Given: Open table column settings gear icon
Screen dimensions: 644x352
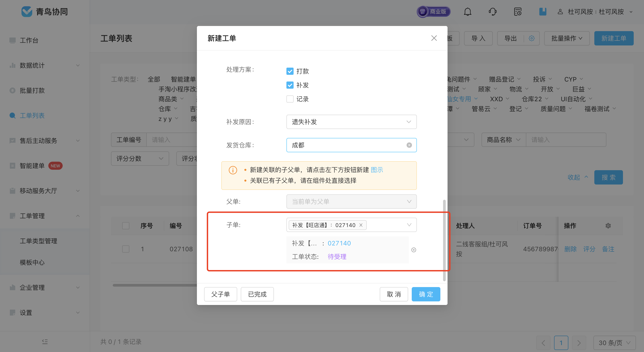Looking at the screenshot, I should pyautogui.click(x=608, y=226).
